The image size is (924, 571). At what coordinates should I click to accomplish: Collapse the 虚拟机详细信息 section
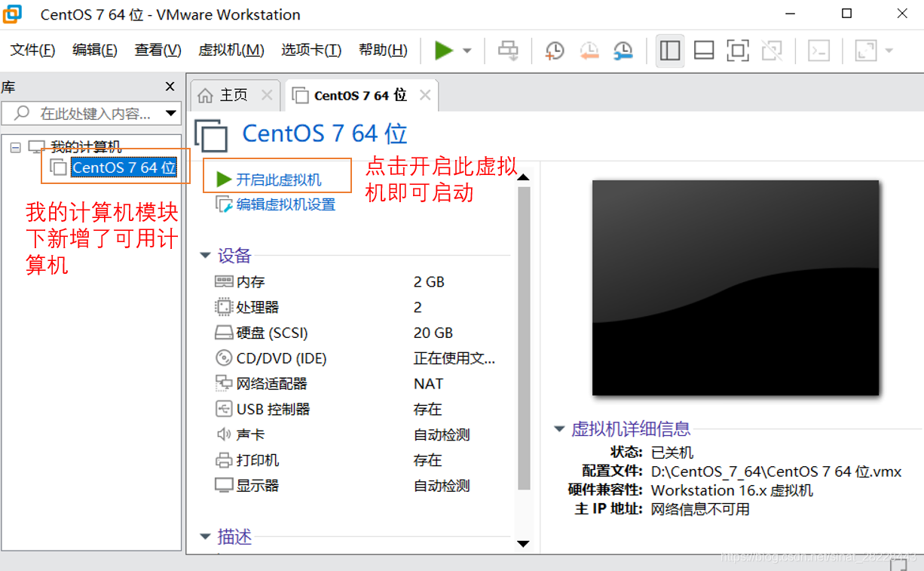[x=559, y=429]
